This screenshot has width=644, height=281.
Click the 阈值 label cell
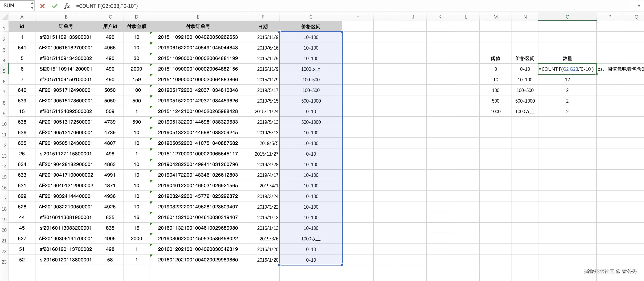click(x=496, y=58)
